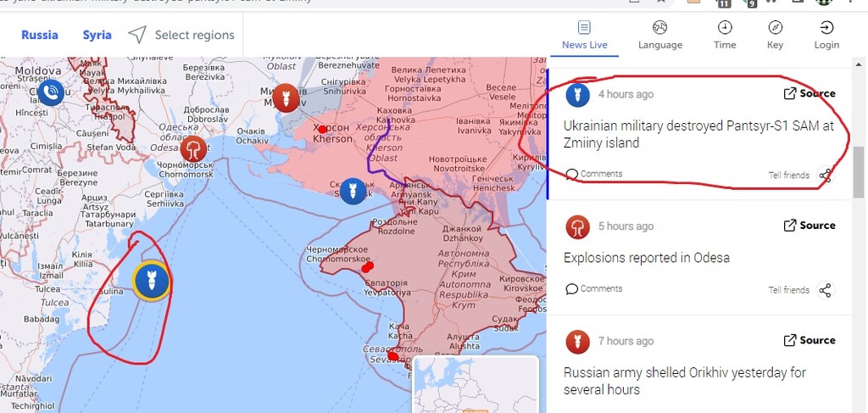Share the Explosions in Odesa news item
Viewport: 868px width, 413px height.
826,290
